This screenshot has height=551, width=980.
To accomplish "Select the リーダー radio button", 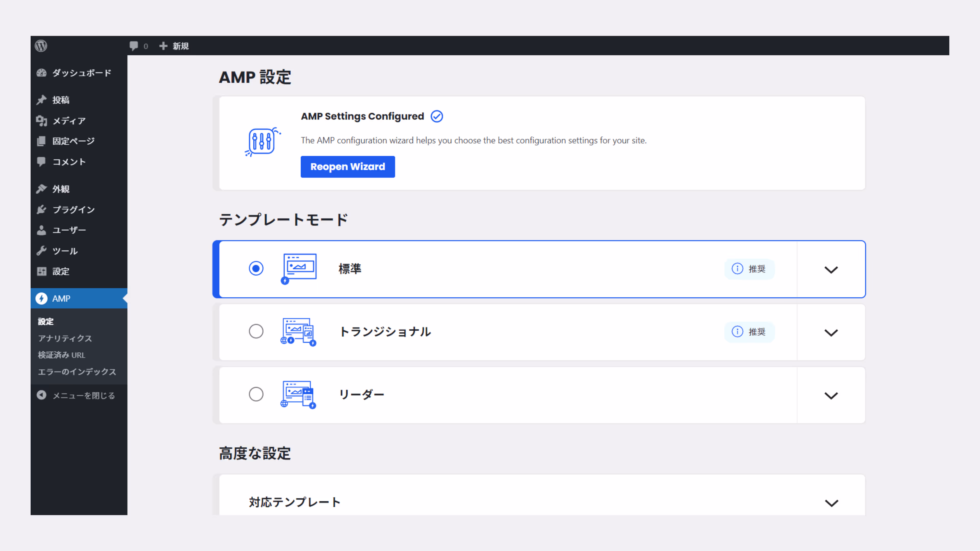I will [256, 394].
